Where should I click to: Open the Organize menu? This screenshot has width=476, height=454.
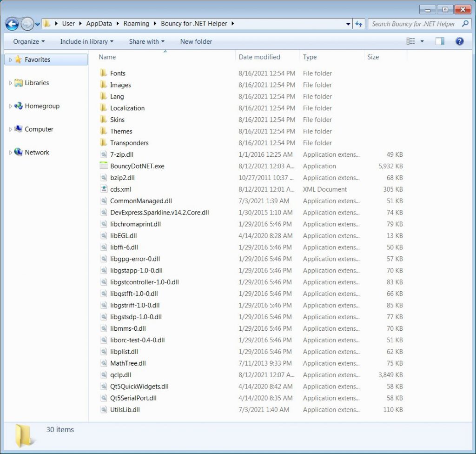(29, 41)
